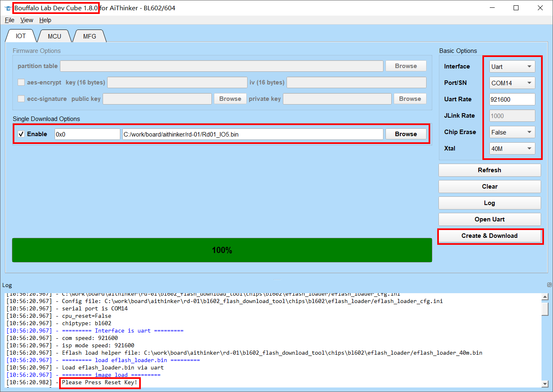The width and height of the screenshot is (553, 392).
Task: Browse for the ecc public key file
Action: (230, 99)
